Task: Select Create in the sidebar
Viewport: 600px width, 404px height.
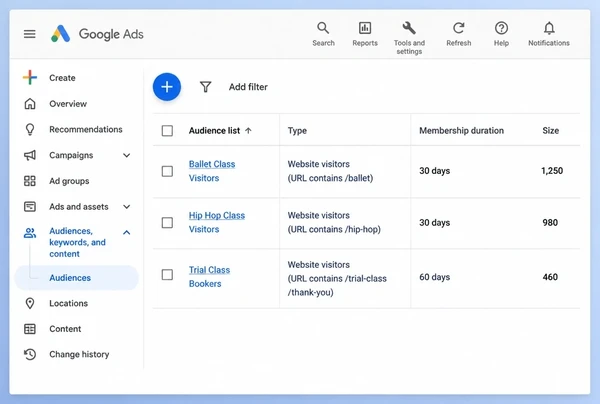Action: coord(62,78)
